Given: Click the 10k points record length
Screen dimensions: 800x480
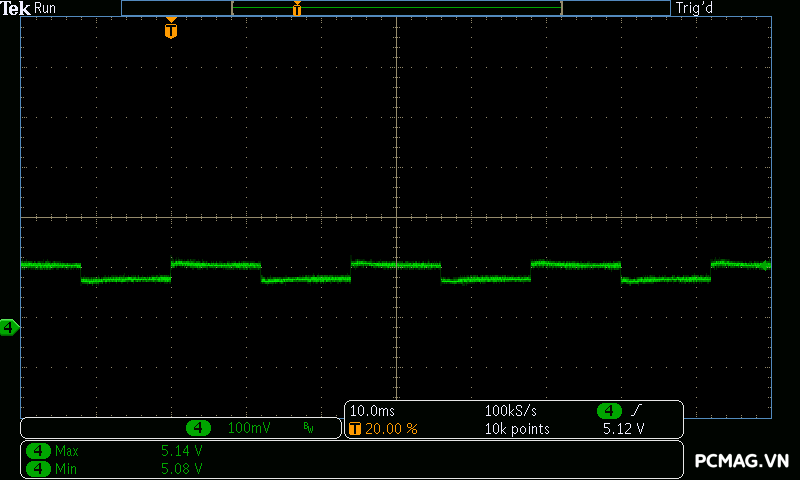Looking at the screenshot, I should [x=515, y=428].
